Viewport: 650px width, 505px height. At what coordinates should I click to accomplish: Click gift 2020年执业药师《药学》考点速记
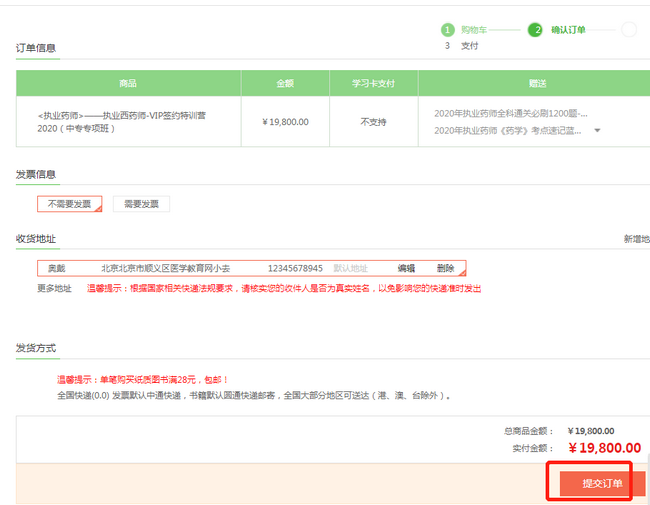click(x=508, y=131)
